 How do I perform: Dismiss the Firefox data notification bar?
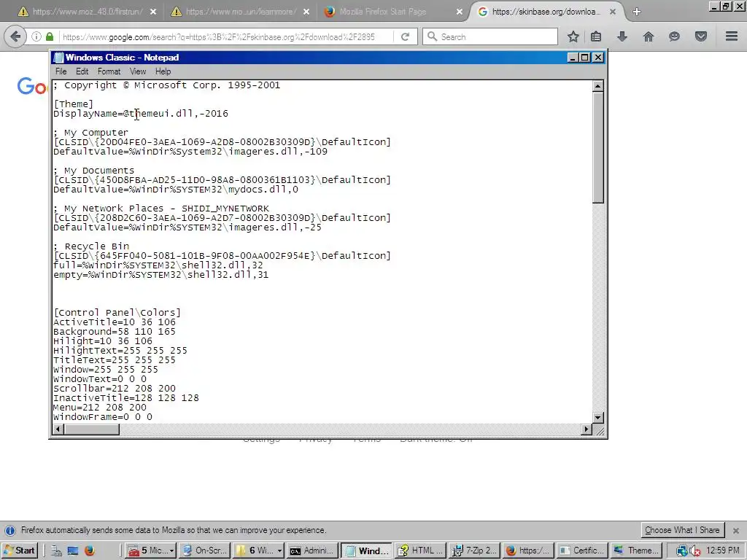(735, 531)
